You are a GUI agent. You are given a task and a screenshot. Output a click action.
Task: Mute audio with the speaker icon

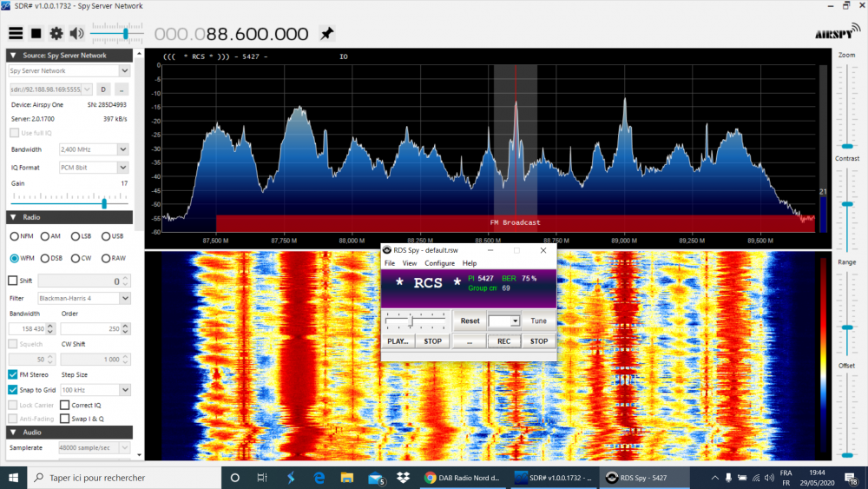77,33
